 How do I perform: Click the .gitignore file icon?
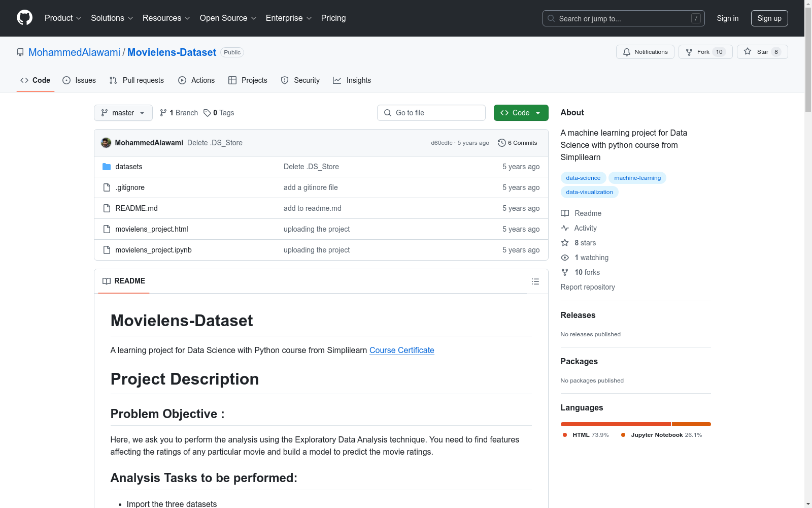[107, 187]
